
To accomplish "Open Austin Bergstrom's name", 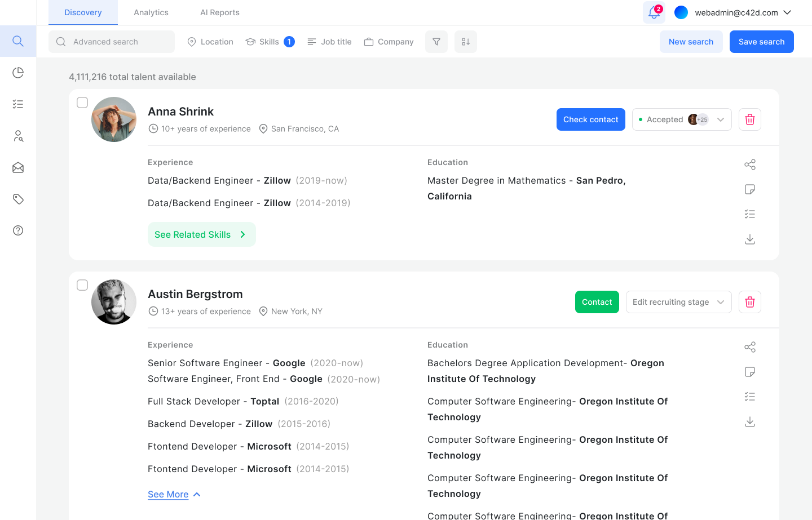I will (195, 294).
